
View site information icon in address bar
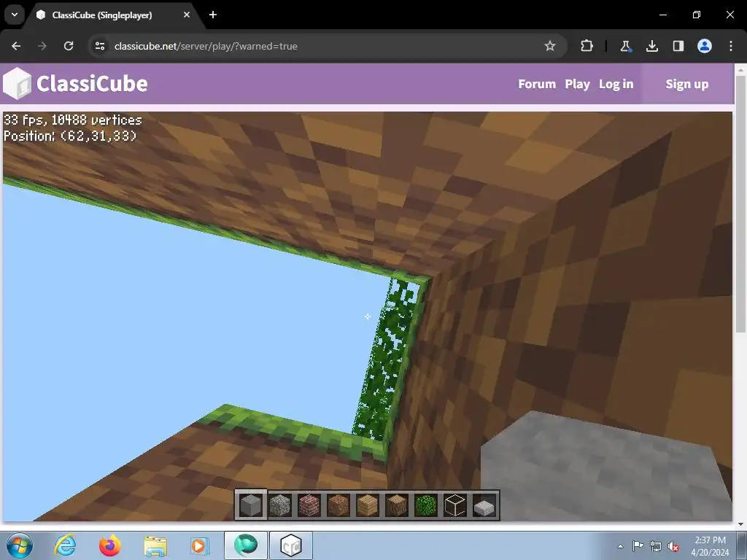click(x=100, y=46)
